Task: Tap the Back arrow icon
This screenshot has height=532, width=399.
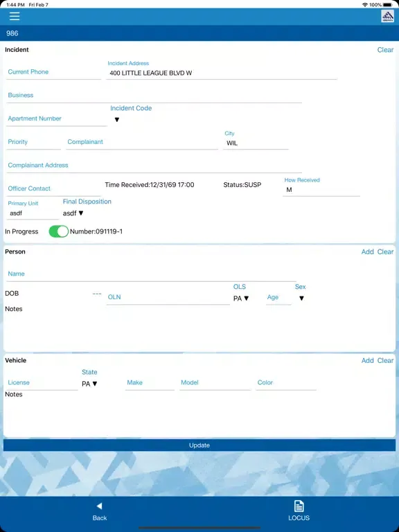Action: (x=100, y=506)
